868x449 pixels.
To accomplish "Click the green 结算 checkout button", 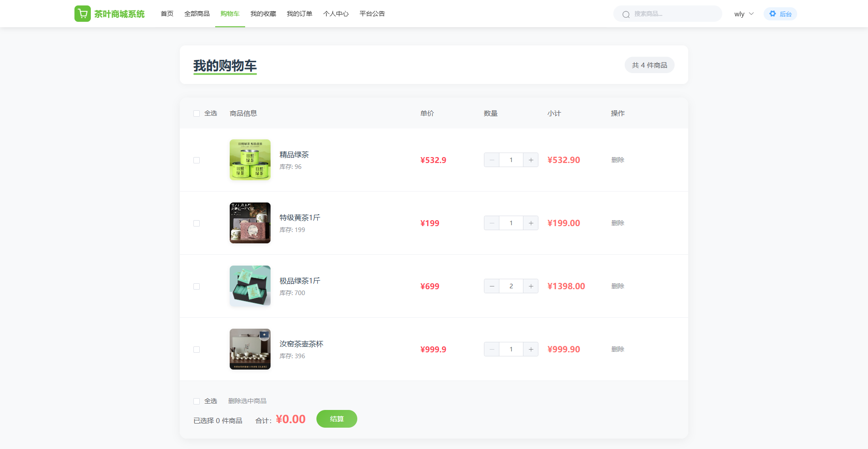I will [x=336, y=419].
